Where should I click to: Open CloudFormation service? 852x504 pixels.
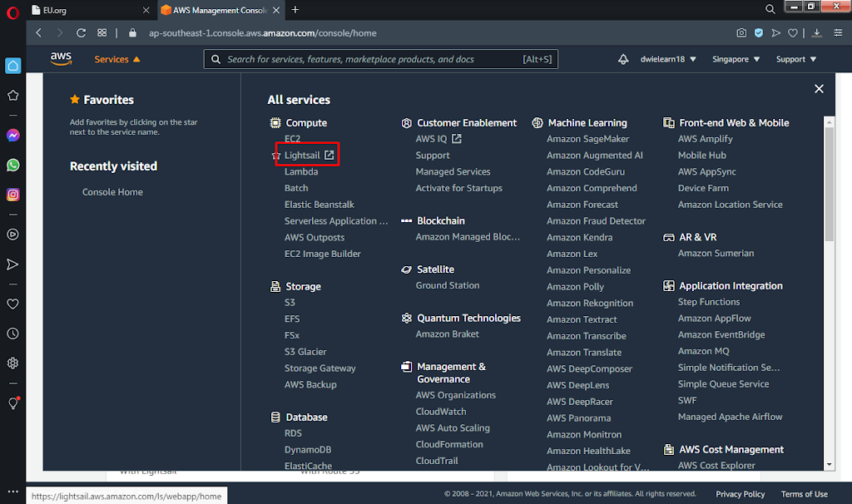[x=448, y=444]
